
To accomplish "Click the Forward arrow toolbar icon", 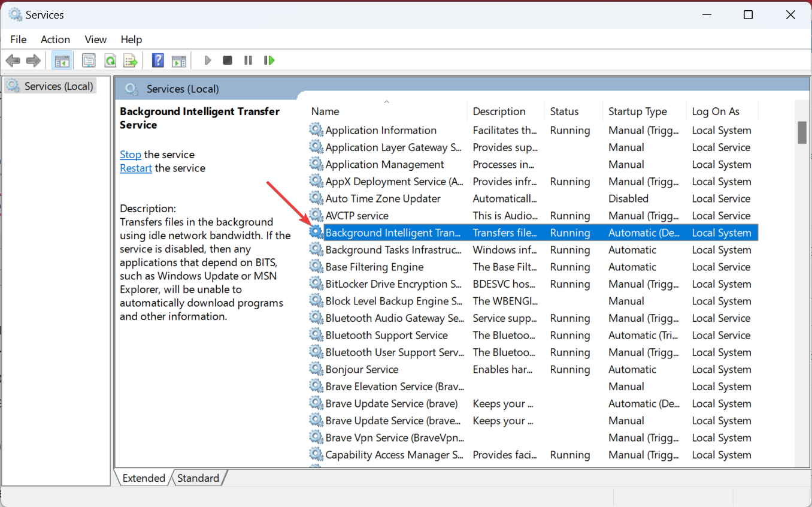I will 34,61.
